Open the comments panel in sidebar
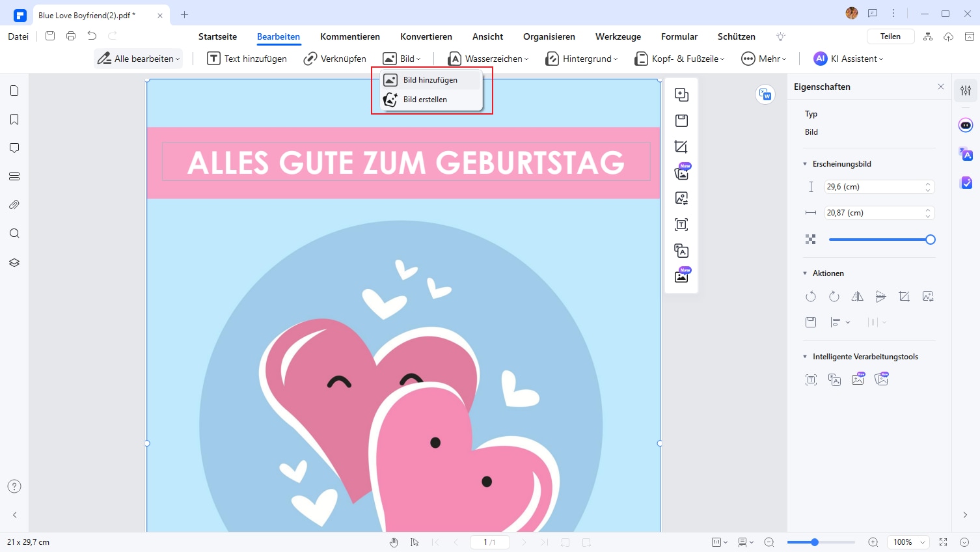 (x=14, y=148)
